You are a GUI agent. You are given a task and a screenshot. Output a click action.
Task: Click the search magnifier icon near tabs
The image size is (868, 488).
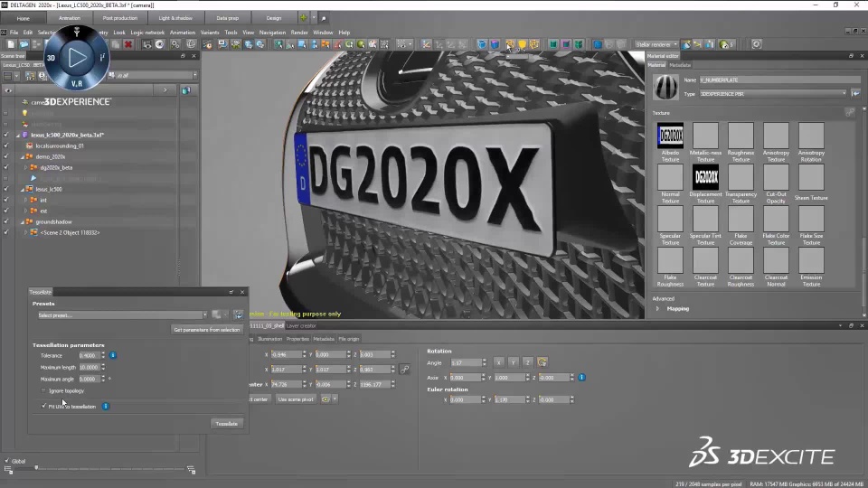(324, 18)
